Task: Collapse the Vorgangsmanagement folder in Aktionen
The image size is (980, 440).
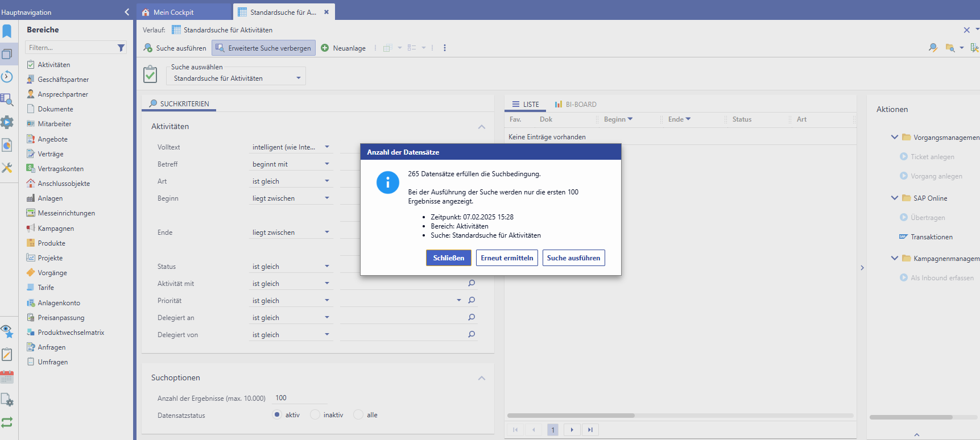Action: [x=895, y=137]
